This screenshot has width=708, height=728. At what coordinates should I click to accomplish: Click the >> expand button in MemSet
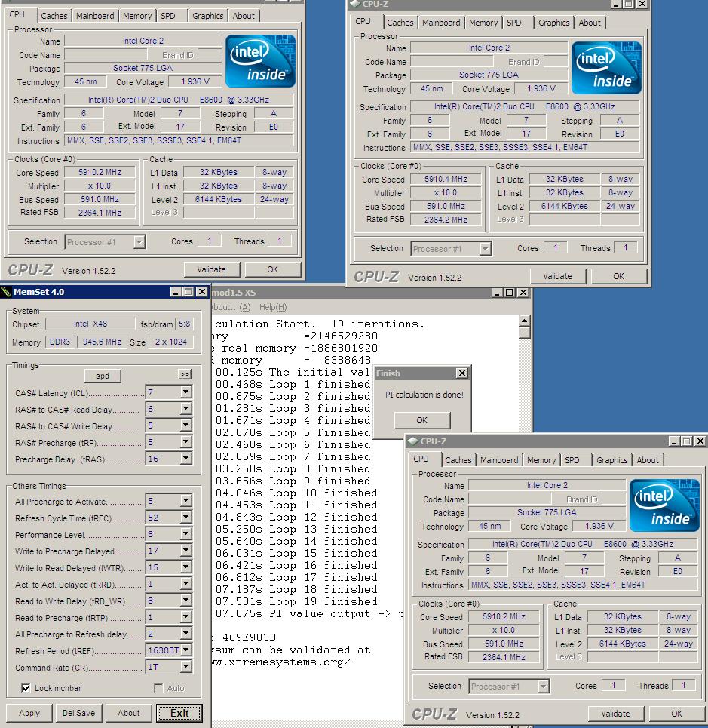click(x=185, y=374)
